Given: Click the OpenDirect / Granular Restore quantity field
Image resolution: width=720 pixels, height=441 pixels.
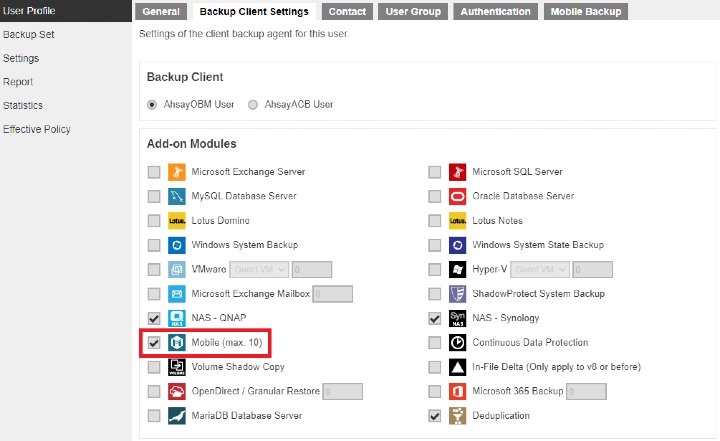Looking at the screenshot, I should [343, 391].
